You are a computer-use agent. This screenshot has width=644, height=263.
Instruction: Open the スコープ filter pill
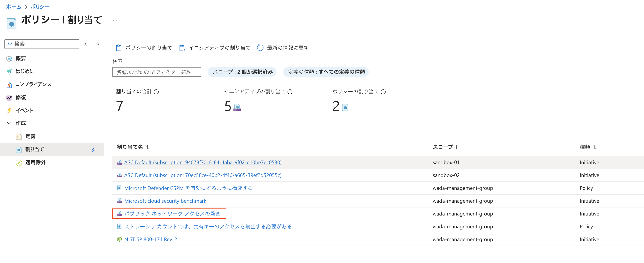pyautogui.click(x=242, y=72)
